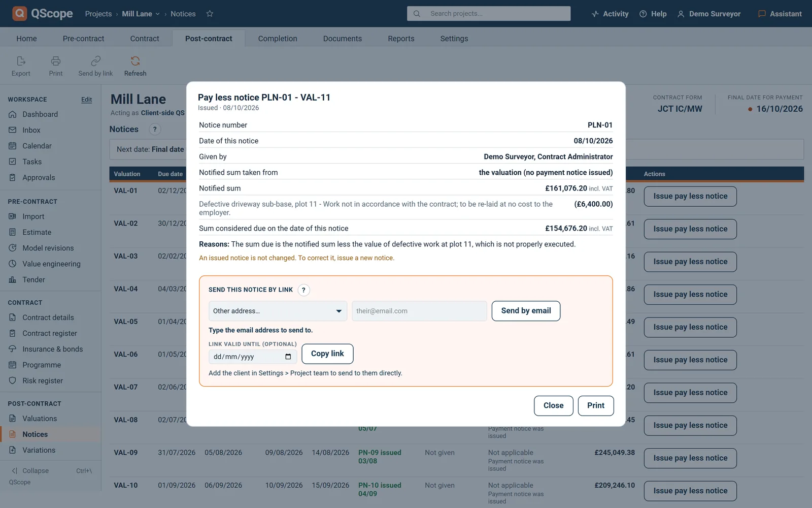Go to Dashboard in the sidebar
The image size is (812, 508).
tap(40, 114)
